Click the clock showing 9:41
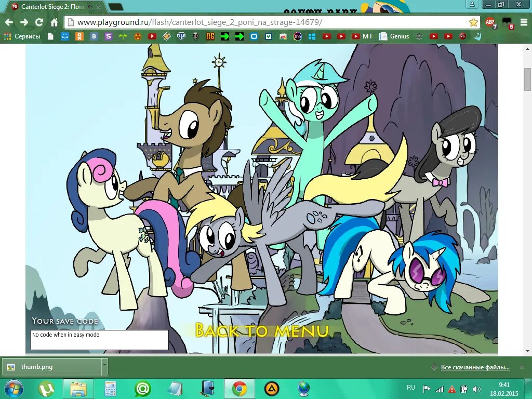The height and width of the screenshot is (399, 532). [504, 389]
